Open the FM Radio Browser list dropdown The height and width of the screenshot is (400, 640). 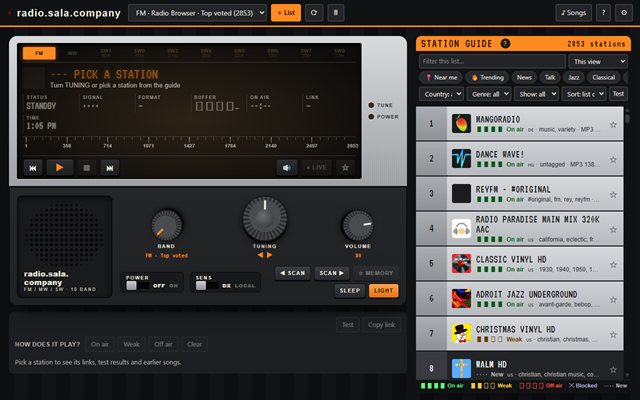[x=198, y=13]
